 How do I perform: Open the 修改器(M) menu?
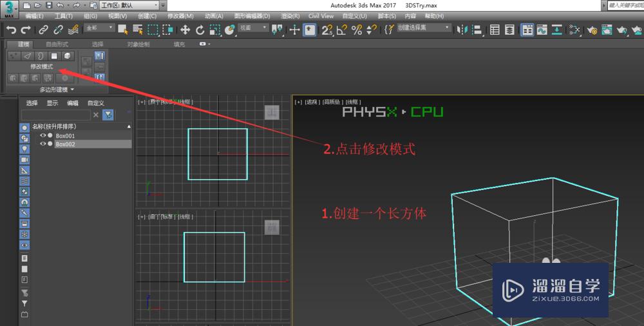180,16
